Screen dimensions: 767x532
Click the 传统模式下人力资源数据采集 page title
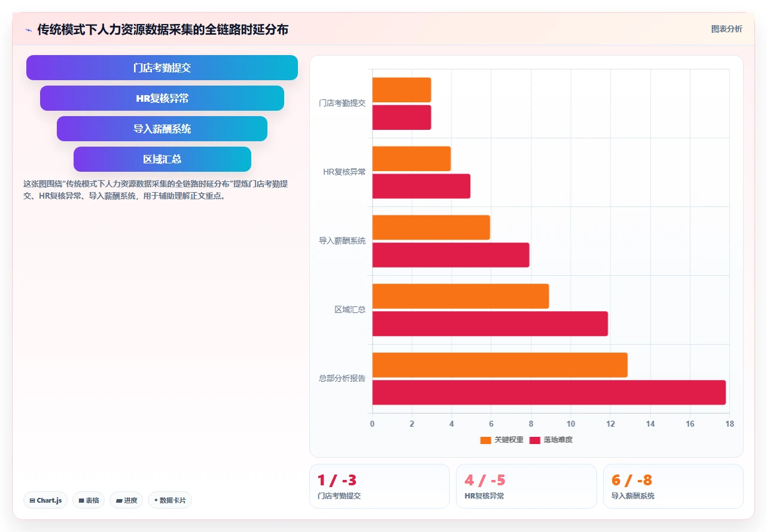pyautogui.click(x=163, y=29)
